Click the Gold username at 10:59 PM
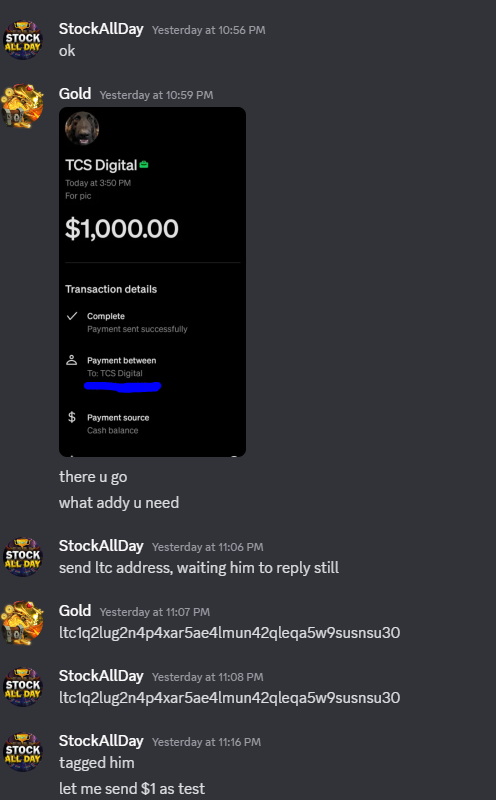This screenshot has height=800, width=496. (x=75, y=94)
